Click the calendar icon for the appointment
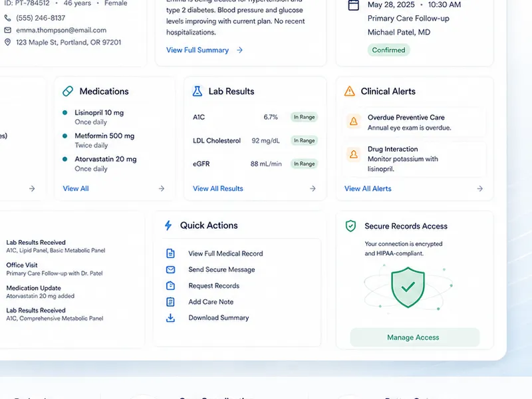 (354, 5)
